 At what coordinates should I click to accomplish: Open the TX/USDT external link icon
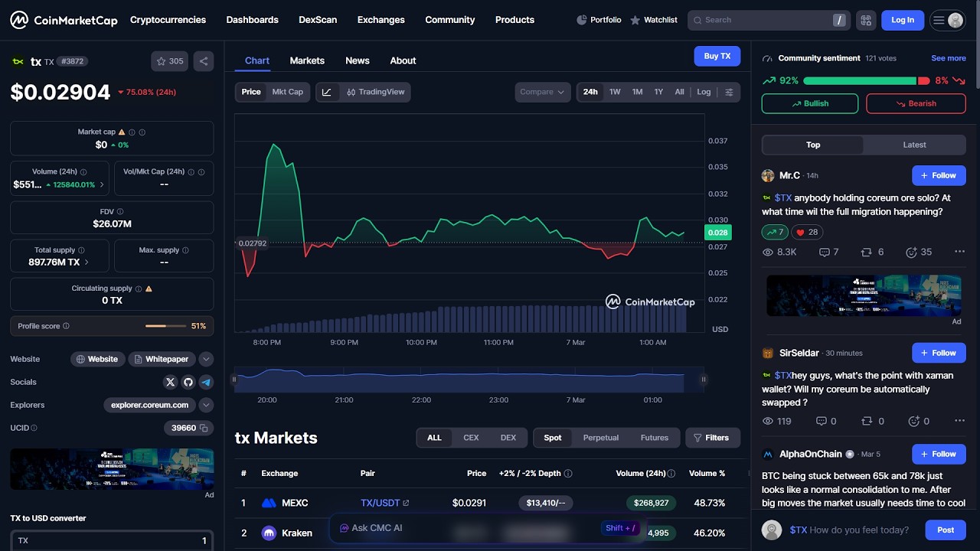pos(406,503)
